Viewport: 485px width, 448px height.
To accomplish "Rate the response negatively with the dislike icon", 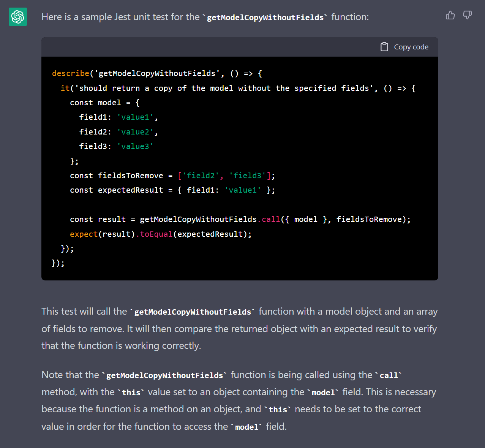I will 468,15.
